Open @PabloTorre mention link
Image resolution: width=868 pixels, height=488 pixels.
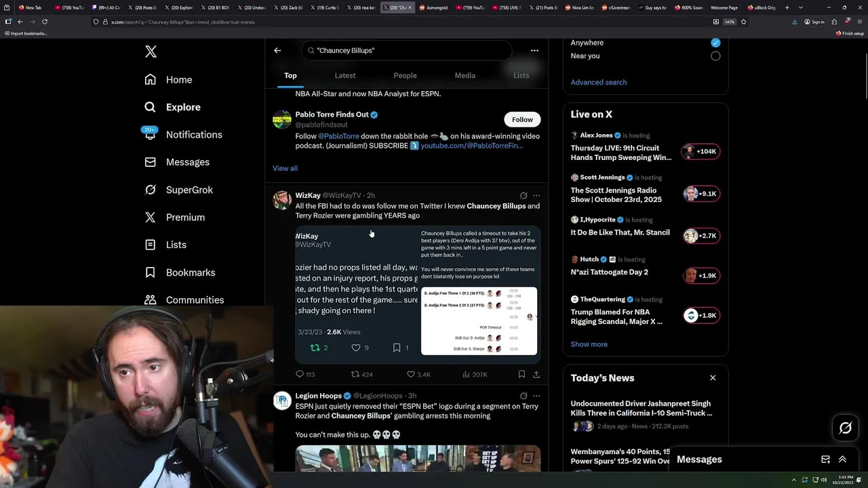(x=338, y=136)
